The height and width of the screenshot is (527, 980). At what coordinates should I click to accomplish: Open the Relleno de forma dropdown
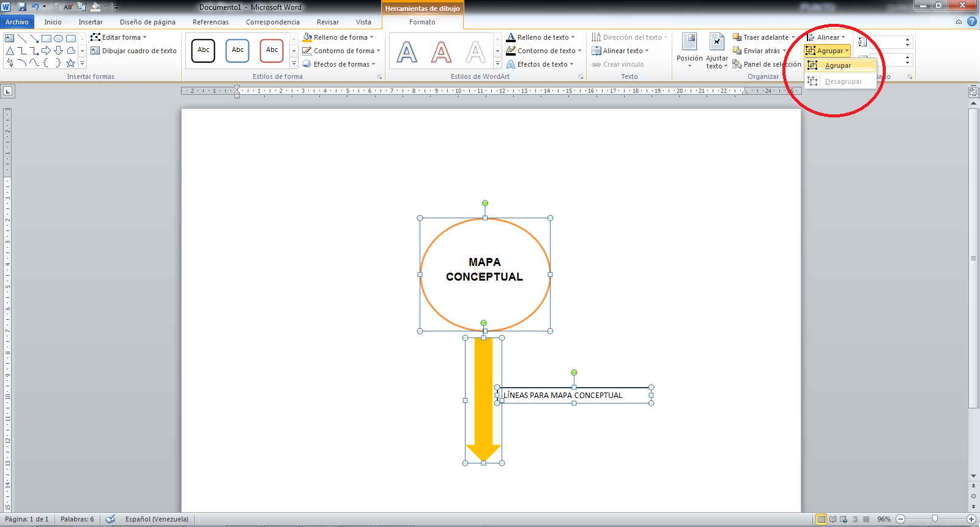[338, 37]
